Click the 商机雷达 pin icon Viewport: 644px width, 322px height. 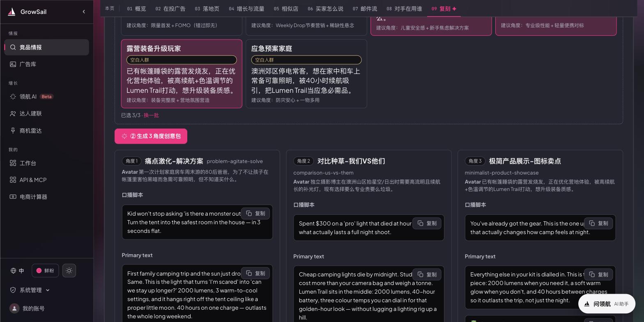point(13,131)
